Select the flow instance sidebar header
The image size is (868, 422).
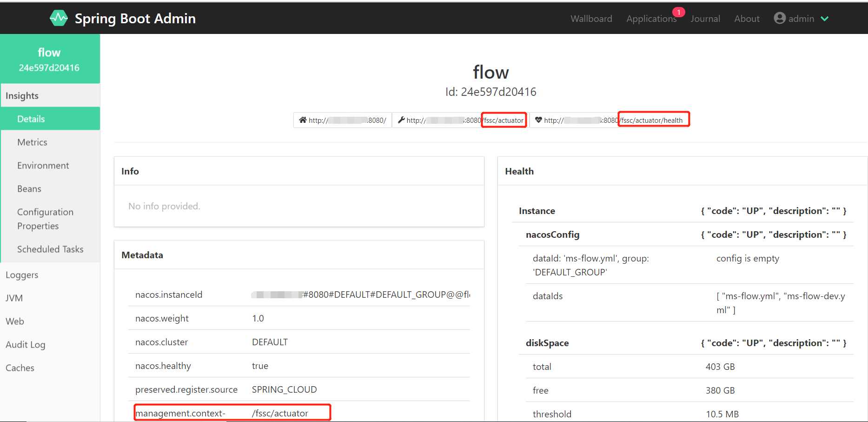coord(50,59)
